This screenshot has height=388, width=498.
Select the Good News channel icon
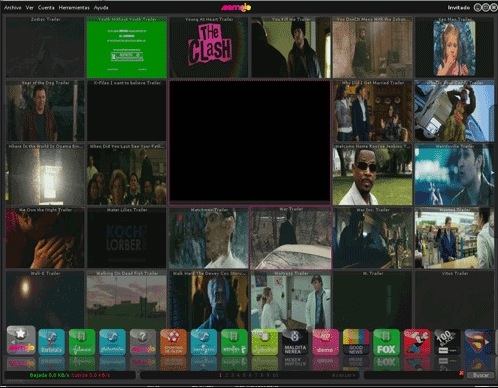[356, 342]
